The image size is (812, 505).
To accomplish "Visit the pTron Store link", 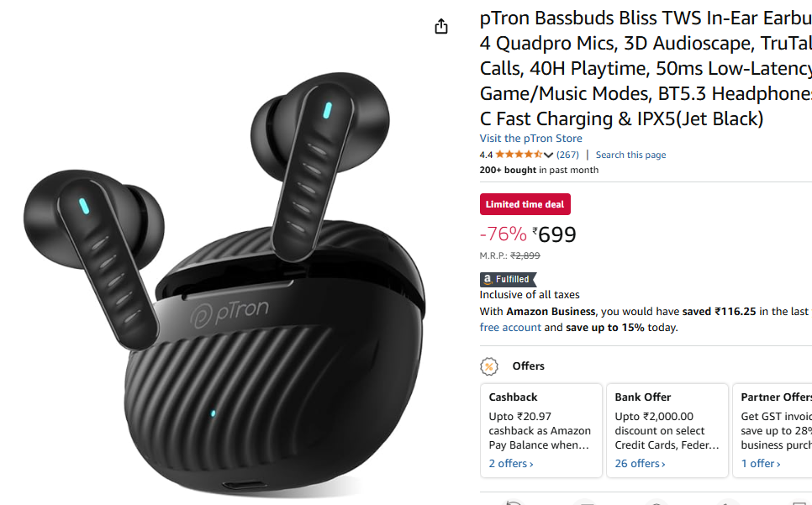I will (x=530, y=138).
